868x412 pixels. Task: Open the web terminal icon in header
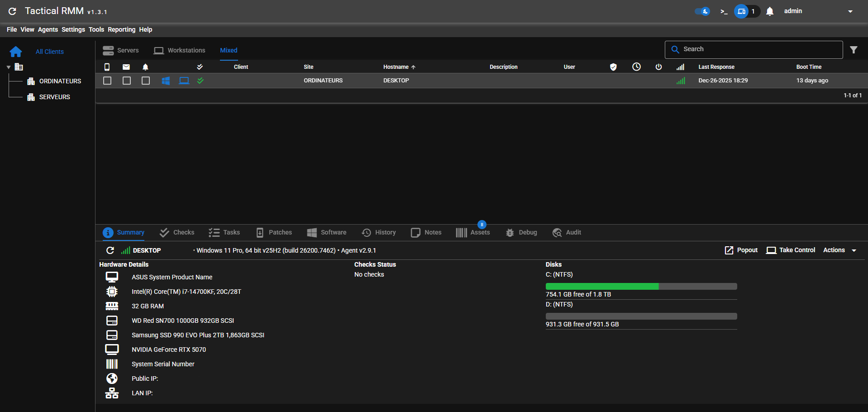(724, 11)
